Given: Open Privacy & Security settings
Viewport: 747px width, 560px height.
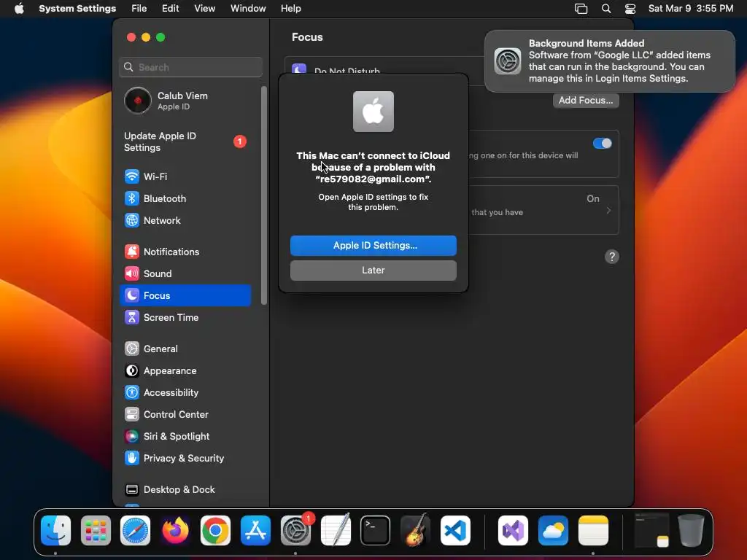Looking at the screenshot, I should (185, 459).
